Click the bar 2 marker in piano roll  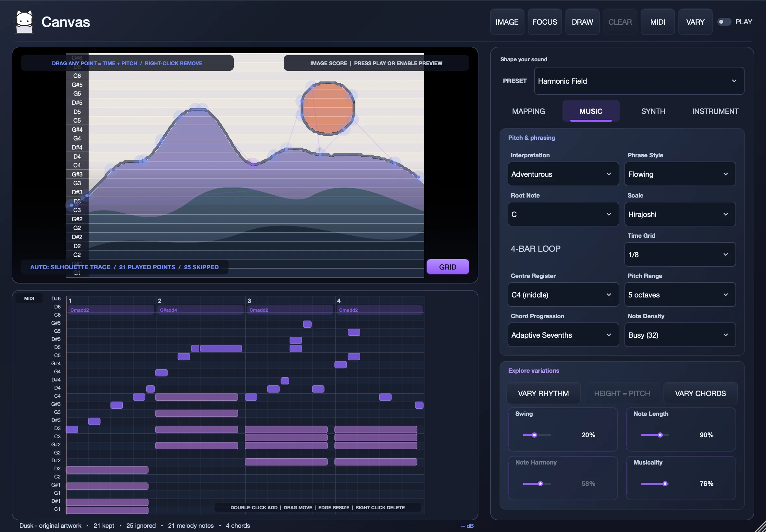pos(160,301)
